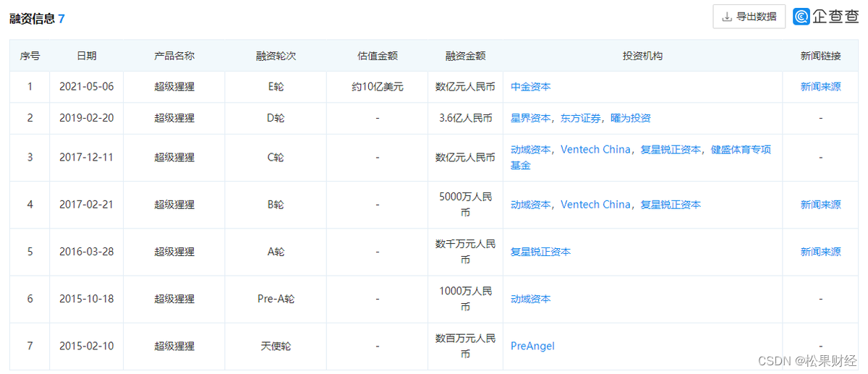868x374 pixels.
Task: Click the 产品名称 column header
Action: pyautogui.click(x=174, y=56)
